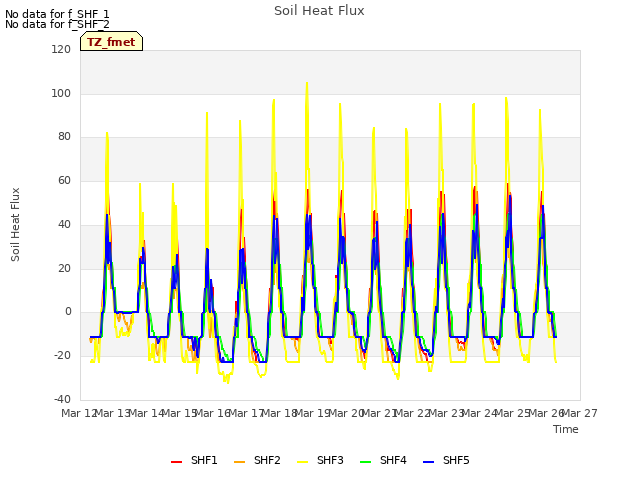
Task: Click the Time axis label
Action: [566, 429]
